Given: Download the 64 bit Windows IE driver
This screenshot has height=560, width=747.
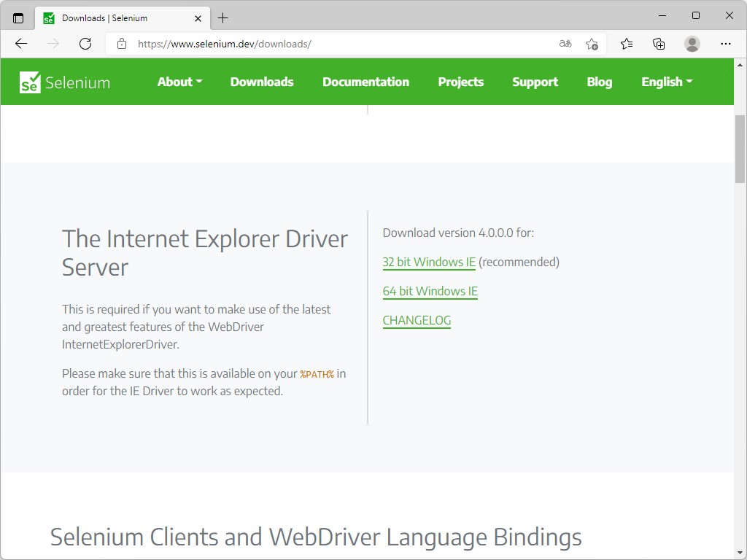Looking at the screenshot, I should tap(430, 291).
